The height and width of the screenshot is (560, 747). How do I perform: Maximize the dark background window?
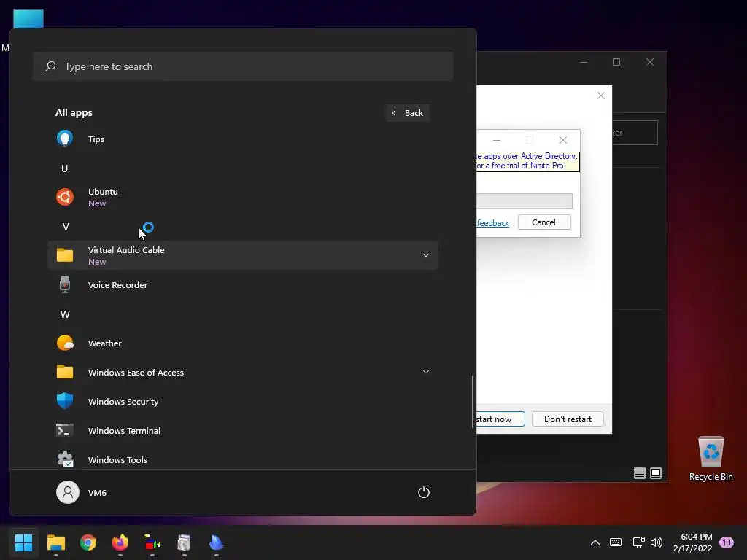coord(616,63)
